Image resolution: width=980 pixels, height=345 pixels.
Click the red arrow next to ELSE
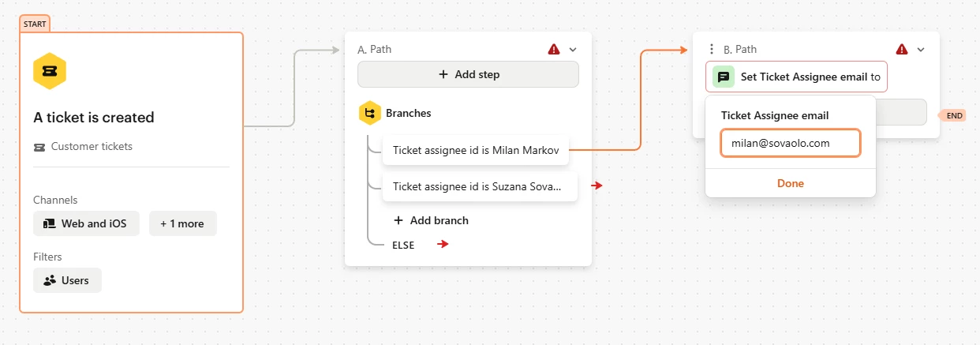(x=443, y=245)
